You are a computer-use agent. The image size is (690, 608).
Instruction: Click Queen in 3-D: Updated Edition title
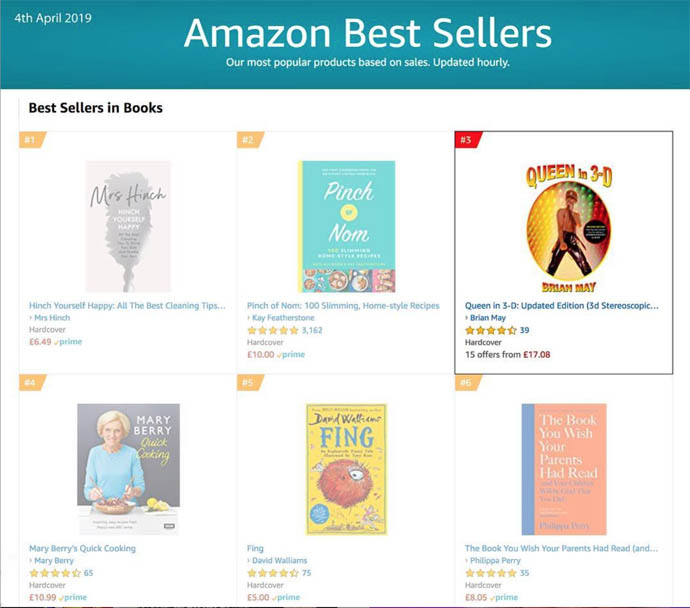coord(562,304)
